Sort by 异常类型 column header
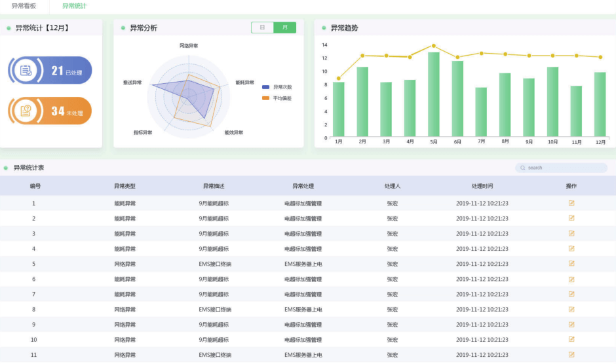Image resolution: width=616 pixels, height=364 pixels. pos(125,186)
